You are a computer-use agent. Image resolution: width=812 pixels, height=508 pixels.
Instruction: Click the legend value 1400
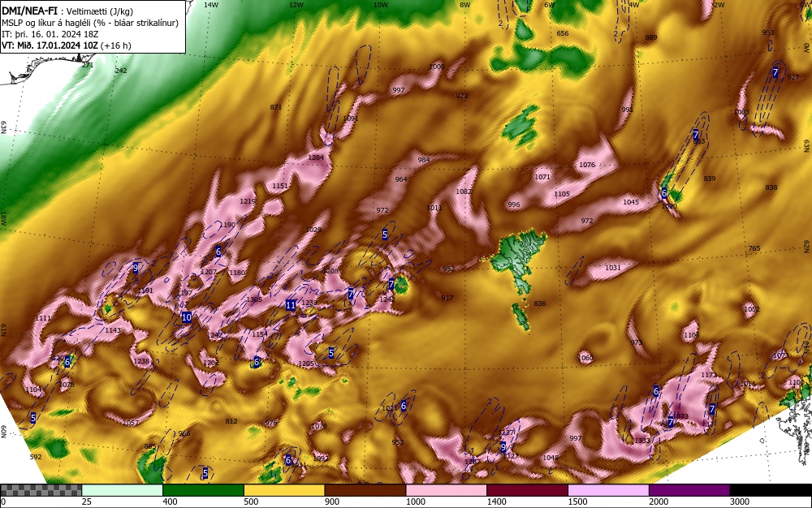(x=496, y=502)
